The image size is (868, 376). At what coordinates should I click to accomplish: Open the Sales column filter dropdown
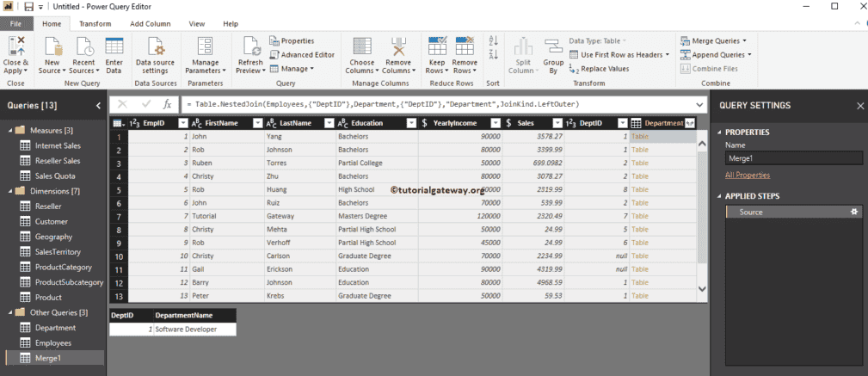point(557,123)
